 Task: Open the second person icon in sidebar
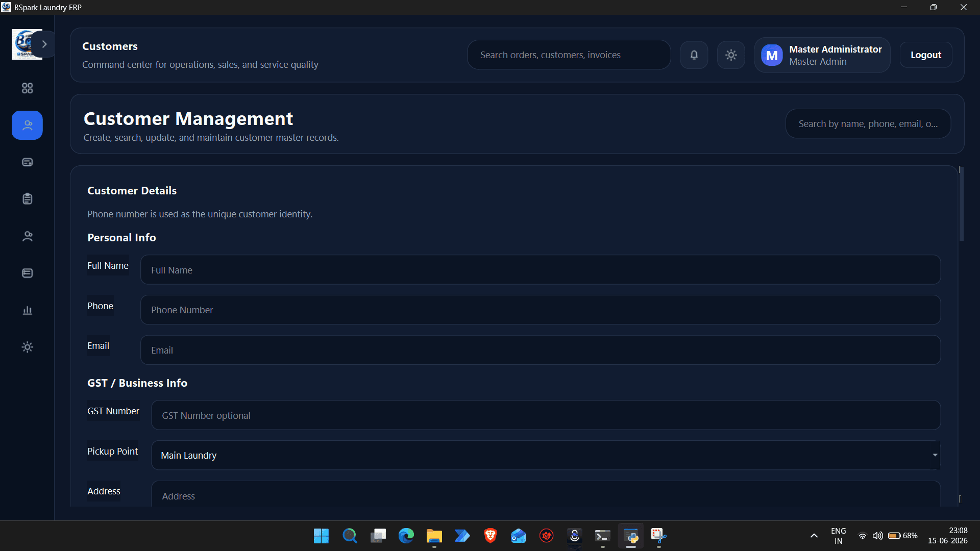(28, 236)
